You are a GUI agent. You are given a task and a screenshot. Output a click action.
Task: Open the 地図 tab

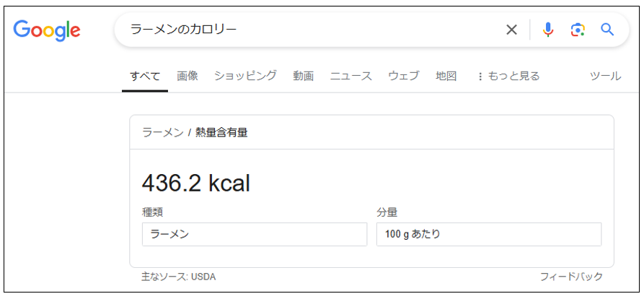(x=446, y=76)
